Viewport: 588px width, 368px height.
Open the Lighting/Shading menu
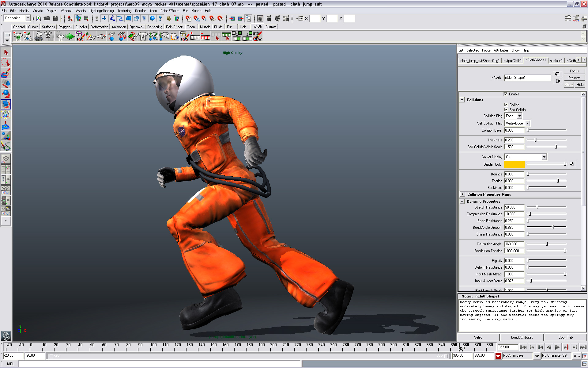click(101, 11)
